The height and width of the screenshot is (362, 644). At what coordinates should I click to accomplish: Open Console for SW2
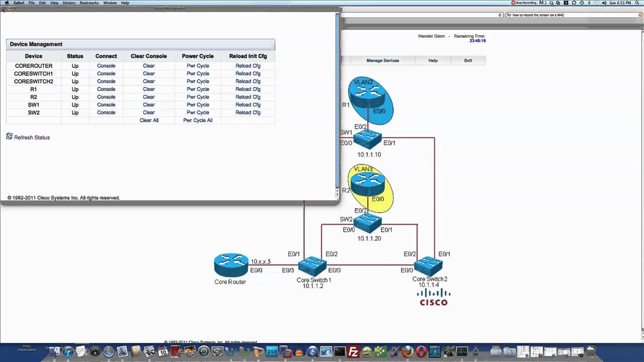(x=106, y=113)
